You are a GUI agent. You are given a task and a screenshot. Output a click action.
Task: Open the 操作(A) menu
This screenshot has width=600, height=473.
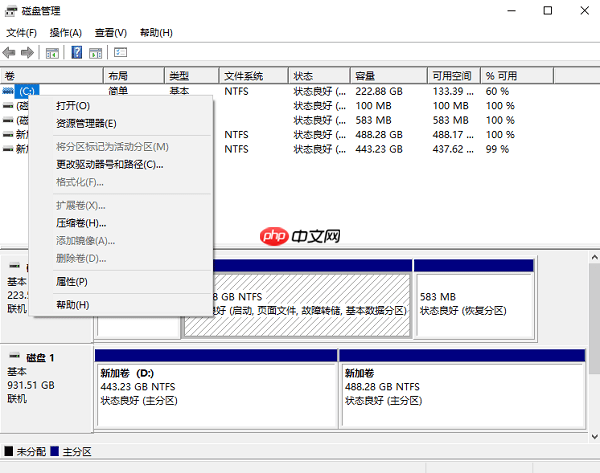(x=65, y=33)
